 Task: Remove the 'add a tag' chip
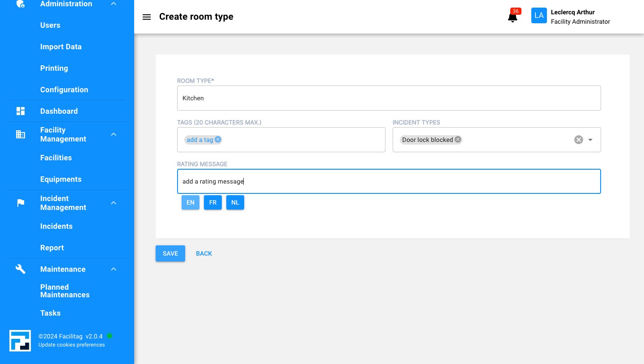click(x=218, y=140)
